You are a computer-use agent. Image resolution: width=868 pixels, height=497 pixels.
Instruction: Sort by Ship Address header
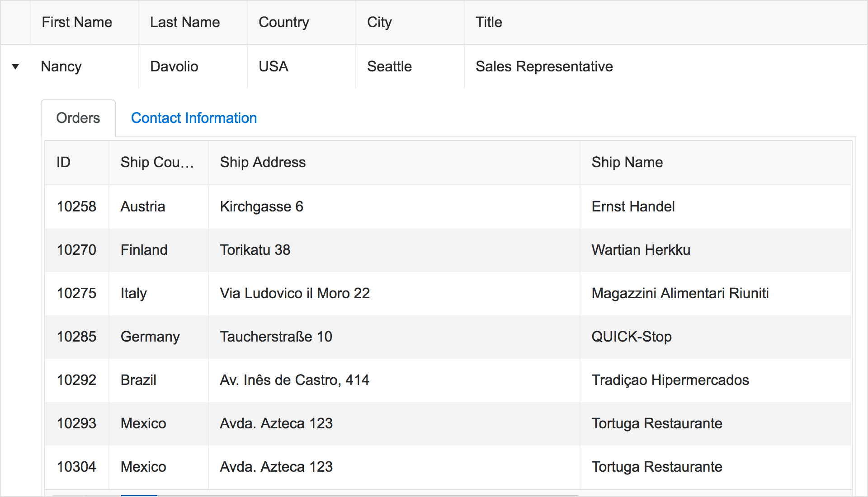pyautogui.click(x=263, y=162)
